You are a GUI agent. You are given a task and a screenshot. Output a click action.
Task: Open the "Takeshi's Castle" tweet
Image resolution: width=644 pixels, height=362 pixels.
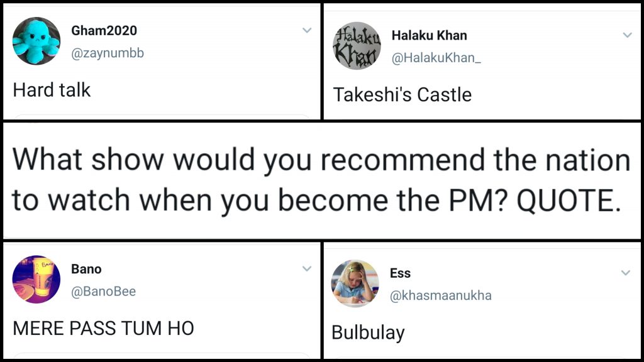(x=402, y=95)
